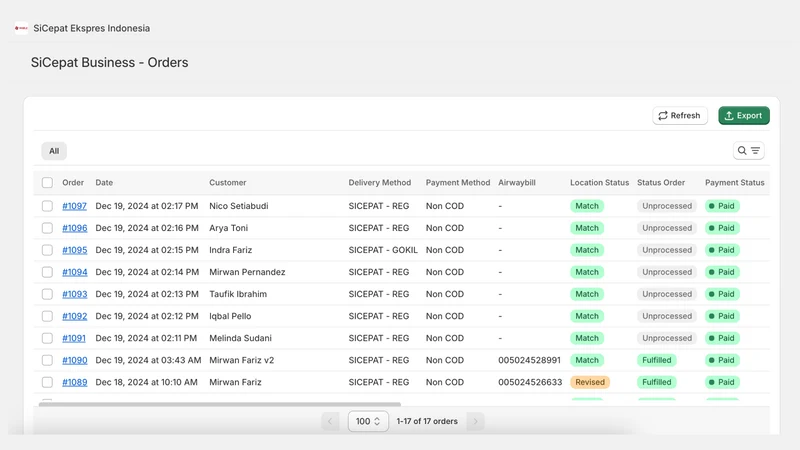
Task: Click customer name Taufik Ibrahim
Action: coord(238,294)
